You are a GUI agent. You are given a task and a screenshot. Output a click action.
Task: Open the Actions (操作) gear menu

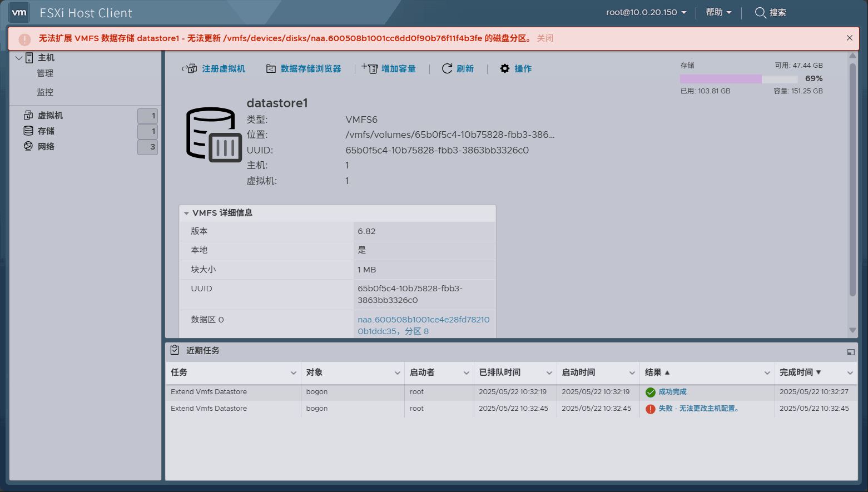[x=515, y=68]
